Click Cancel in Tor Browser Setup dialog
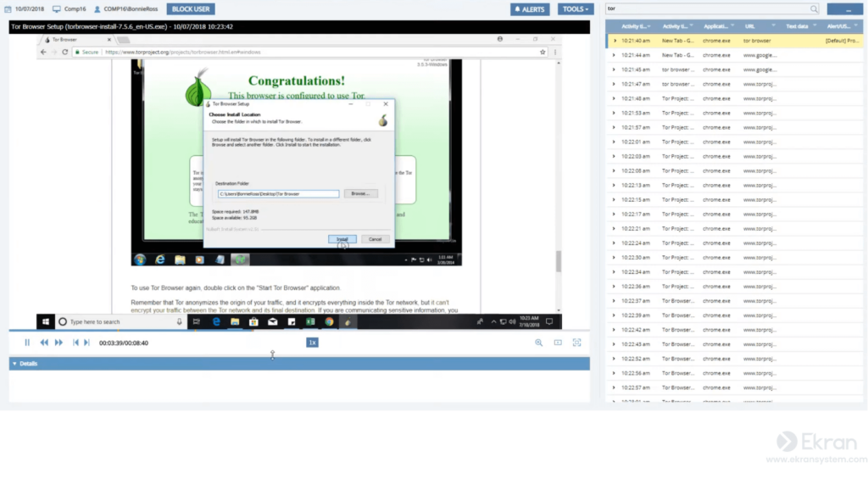Screen dimensions: 868x485 [376, 239]
